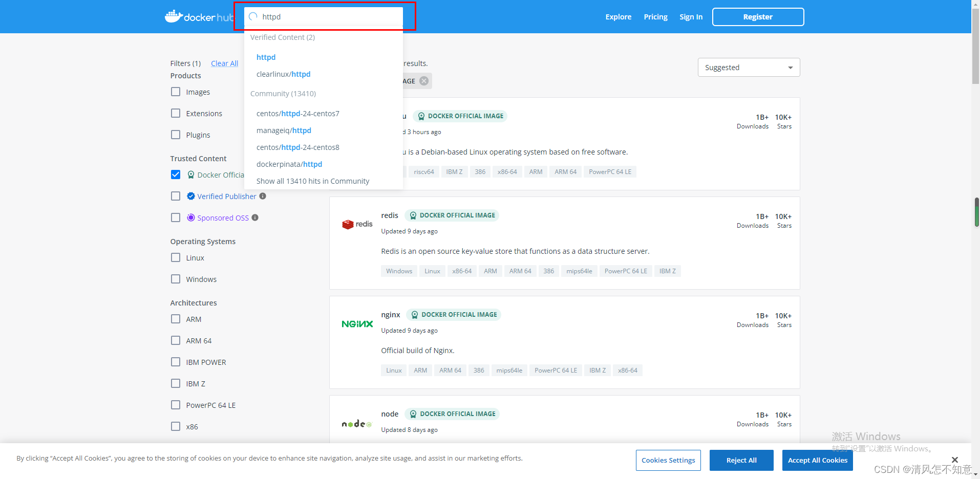The width and height of the screenshot is (980, 479).
Task: Click the Register button
Action: tap(758, 17)
